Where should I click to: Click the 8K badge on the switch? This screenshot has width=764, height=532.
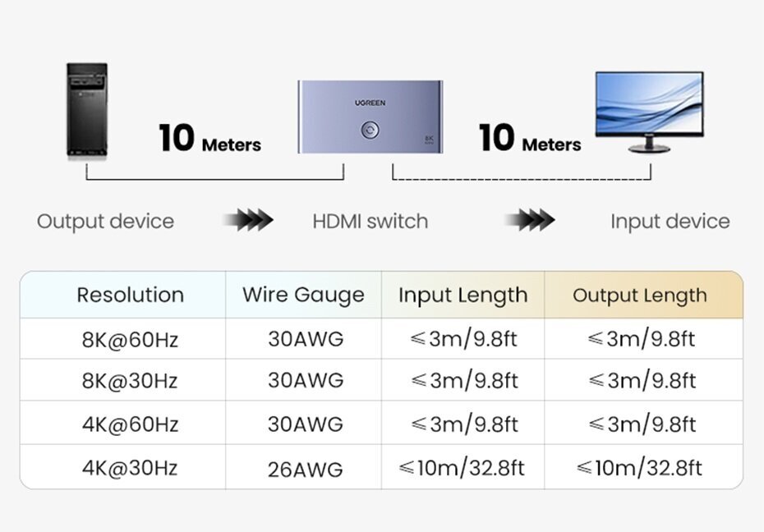click(428, 139)
